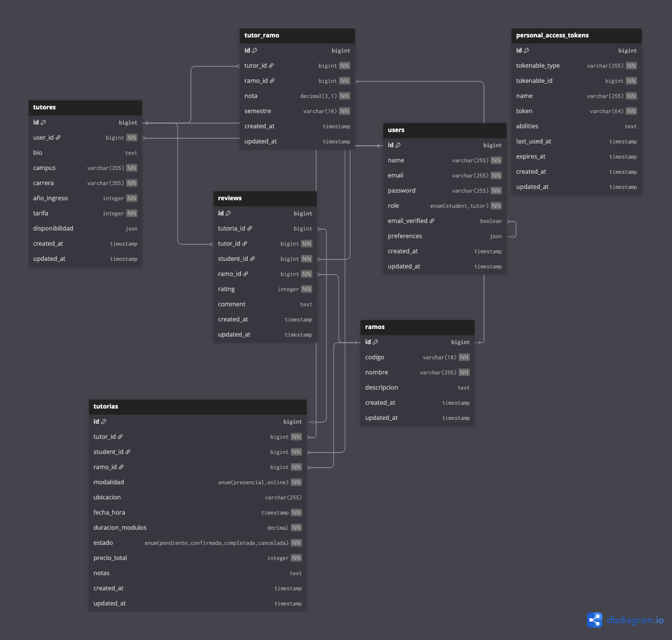Image resolution: width=672 pixels, height=640 pixels.
Task: Click the foreign key icon beside tutoria_id
Action: pos(250,229)
